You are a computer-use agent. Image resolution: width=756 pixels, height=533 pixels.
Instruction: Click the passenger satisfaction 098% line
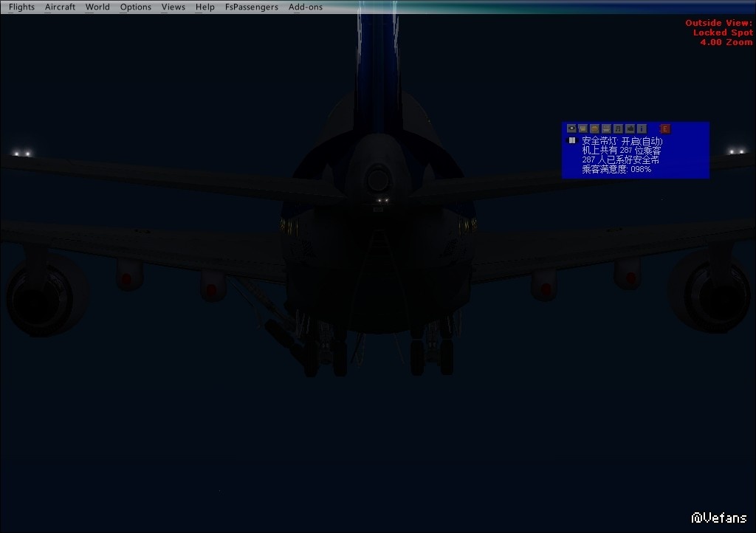[x=616, y=169]
